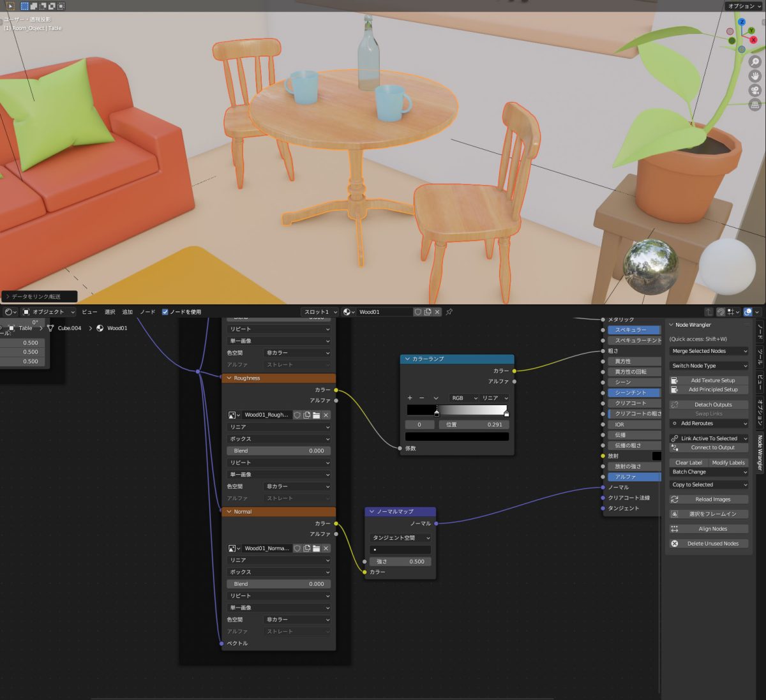766x700 pixels.
Task: Open the Merge Selected Nodes dropdown
Action: 709,351
